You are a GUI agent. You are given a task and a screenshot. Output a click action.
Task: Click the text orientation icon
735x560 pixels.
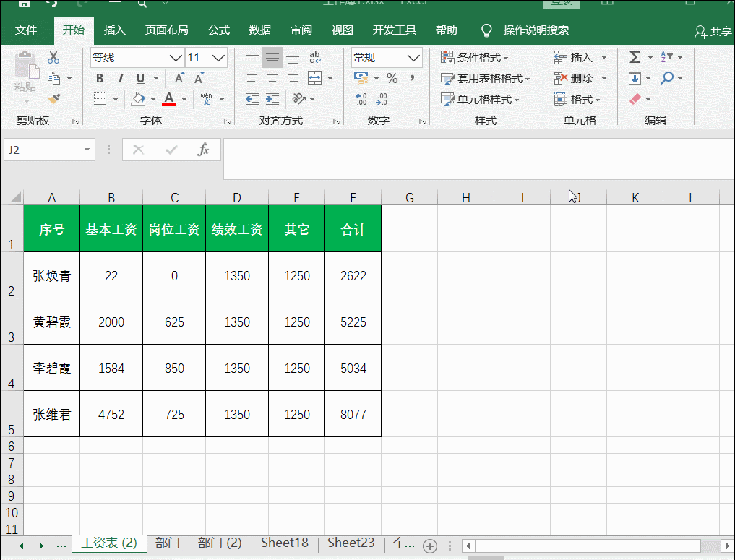pyautogui.click(x=298, y=99)
